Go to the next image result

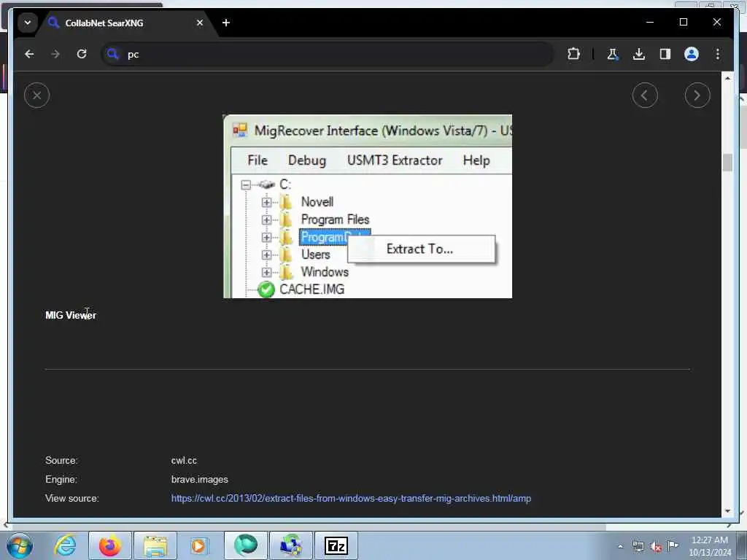[697, 96]
